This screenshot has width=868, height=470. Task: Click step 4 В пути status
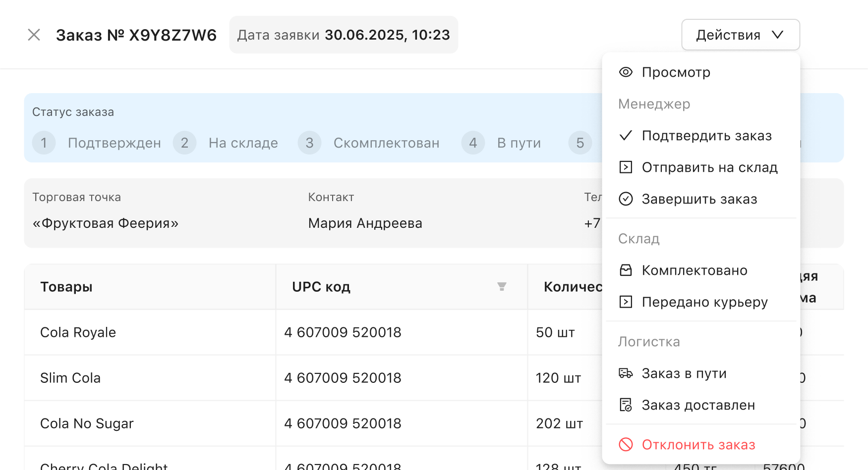click(x=501, y=143)
